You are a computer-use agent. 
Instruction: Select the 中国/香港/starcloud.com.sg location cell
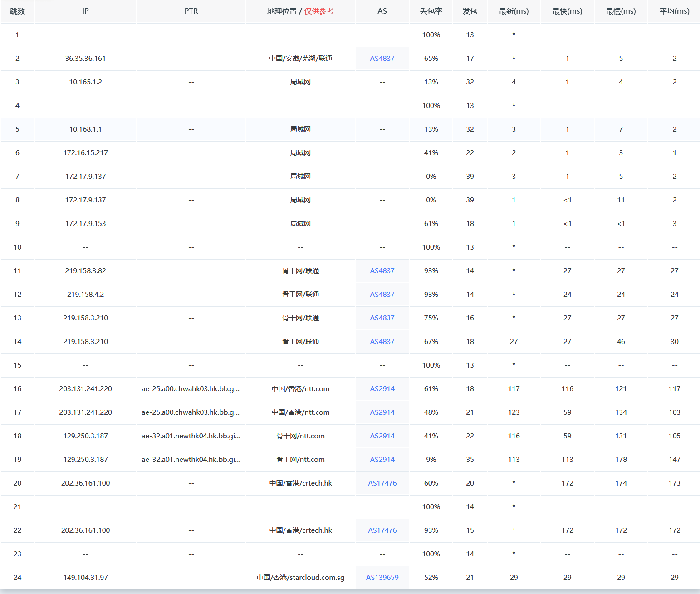pos(300,578)
